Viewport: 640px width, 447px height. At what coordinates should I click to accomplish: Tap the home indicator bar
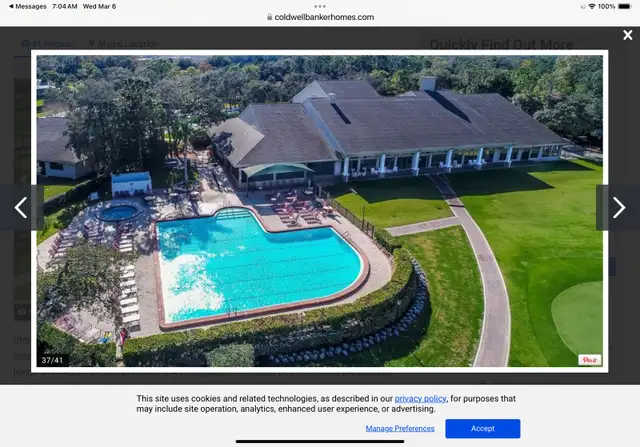(320, 441)
